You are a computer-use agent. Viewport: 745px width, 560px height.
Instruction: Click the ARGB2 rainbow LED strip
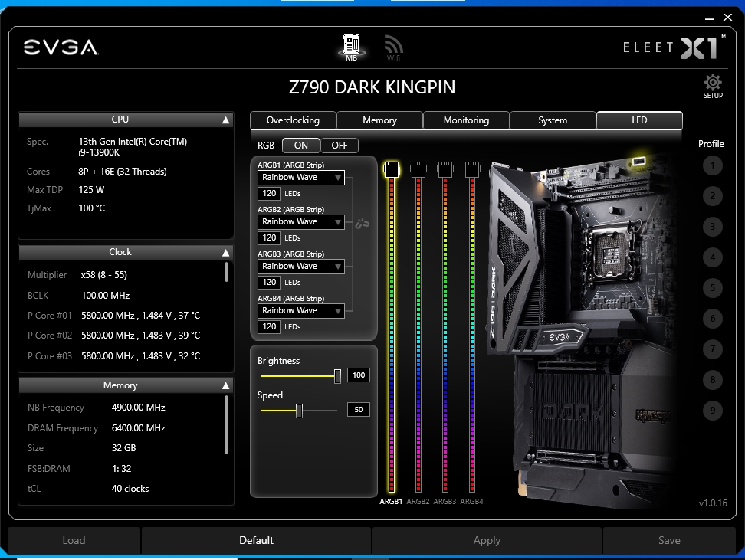coord(418,336)
